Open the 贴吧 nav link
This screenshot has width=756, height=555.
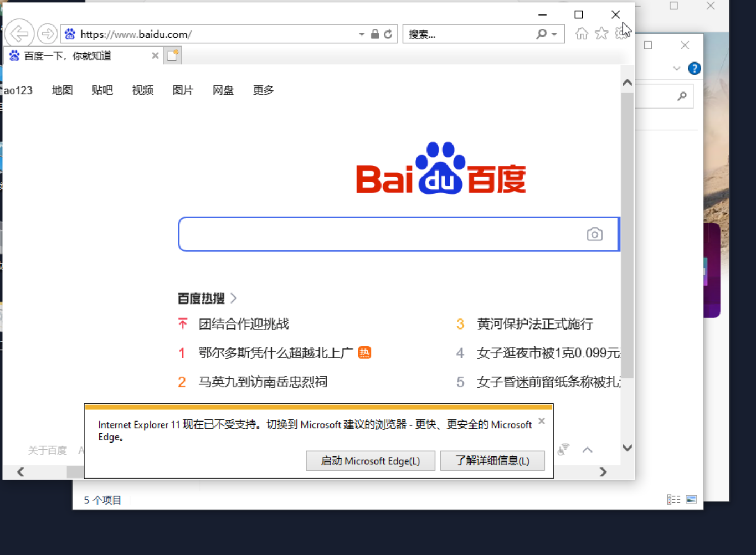(x=102, y=90)
